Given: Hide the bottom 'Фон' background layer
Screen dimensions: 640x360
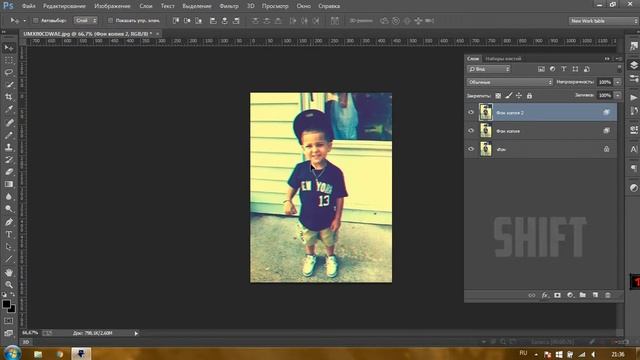Looking at the screenshot, I should tap(471, 149).
